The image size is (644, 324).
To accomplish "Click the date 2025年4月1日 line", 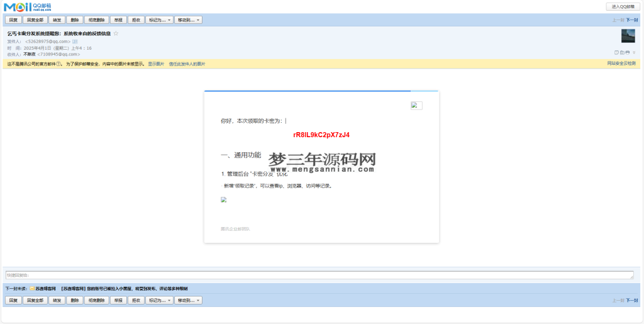I will (x=58, y=48).
